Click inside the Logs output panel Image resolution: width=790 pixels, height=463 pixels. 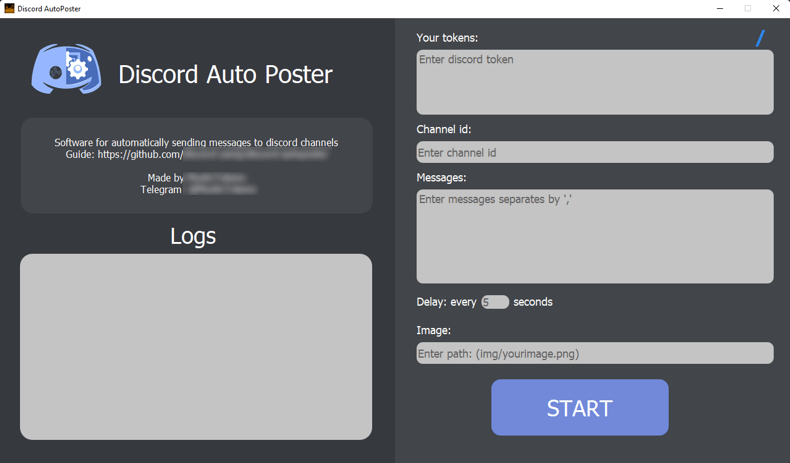196,346
